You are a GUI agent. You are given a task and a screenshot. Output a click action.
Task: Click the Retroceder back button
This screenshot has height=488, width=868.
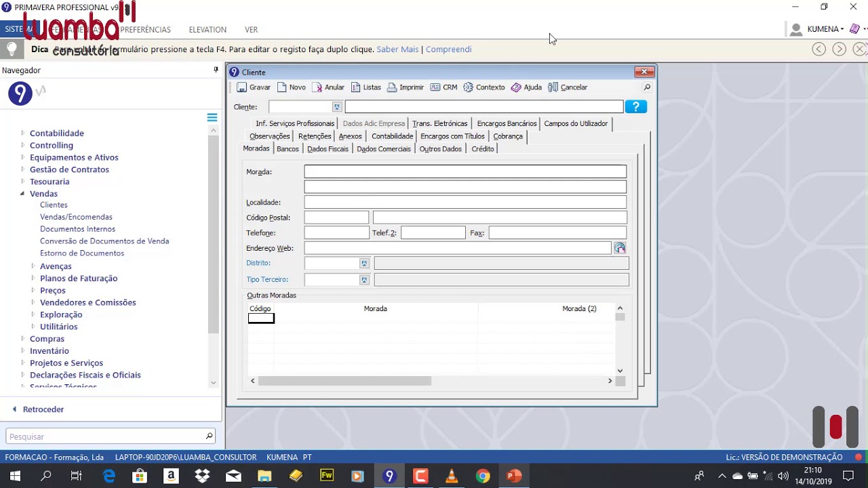point(38,409)
